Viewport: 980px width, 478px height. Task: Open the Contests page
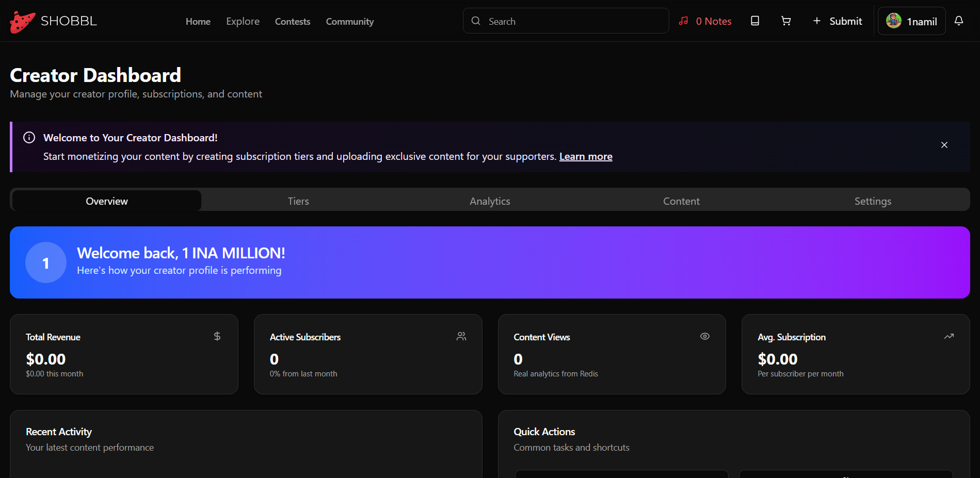tap(292, 21)
